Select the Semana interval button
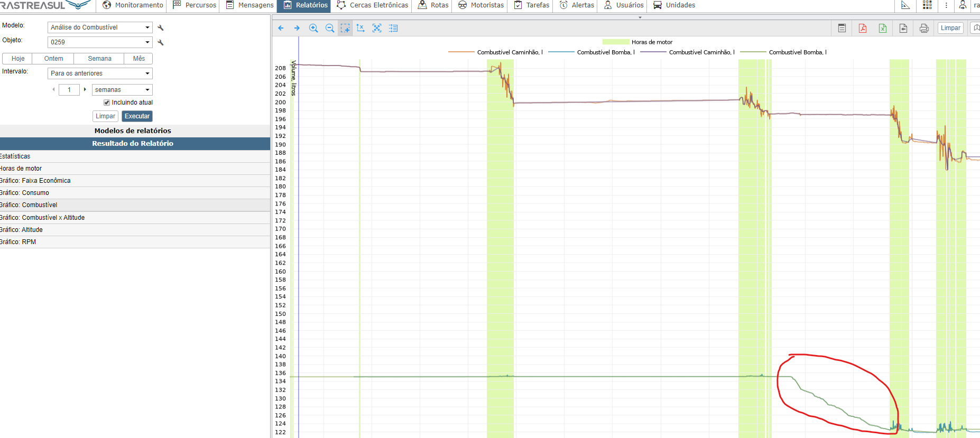This screenshot has width=980, height=438. point(99,59)
